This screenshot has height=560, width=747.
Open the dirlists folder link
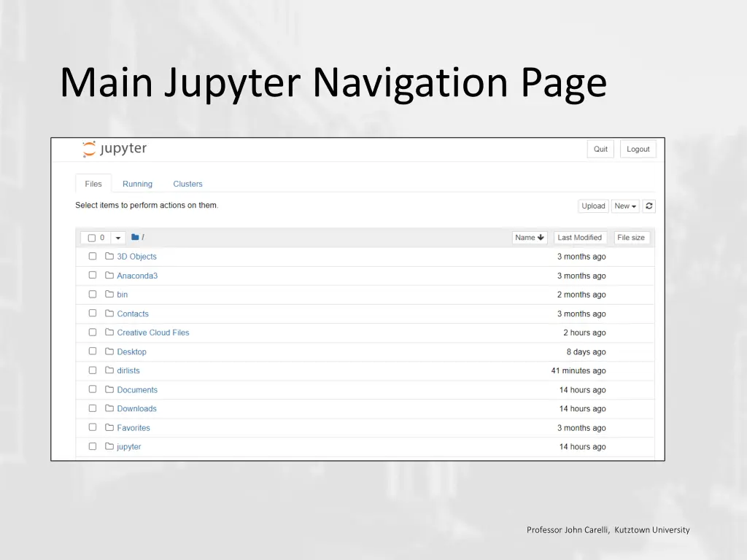128,370
